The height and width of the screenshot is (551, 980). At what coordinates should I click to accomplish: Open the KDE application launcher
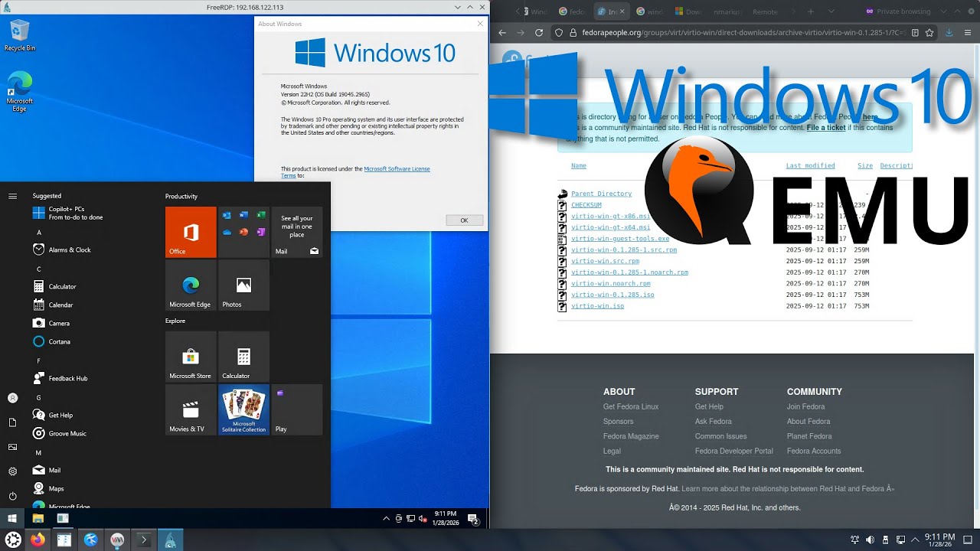pyautogui.click(x=13, y=540)
